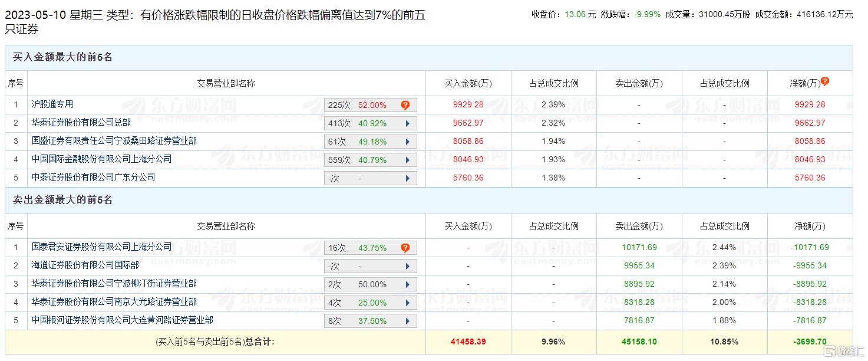Click sell amount 9955.34
This screenshot has width=868, height=361.
click(x=639, y=266)
